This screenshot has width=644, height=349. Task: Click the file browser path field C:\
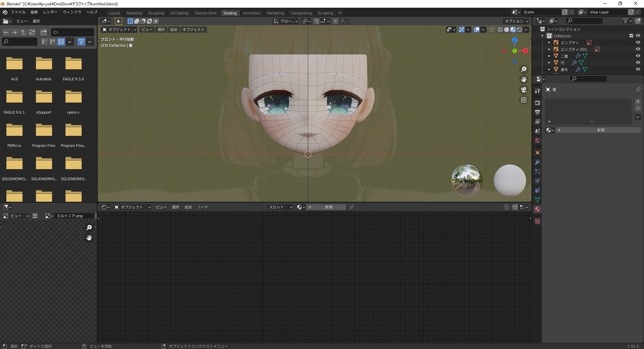pos(72,32)
